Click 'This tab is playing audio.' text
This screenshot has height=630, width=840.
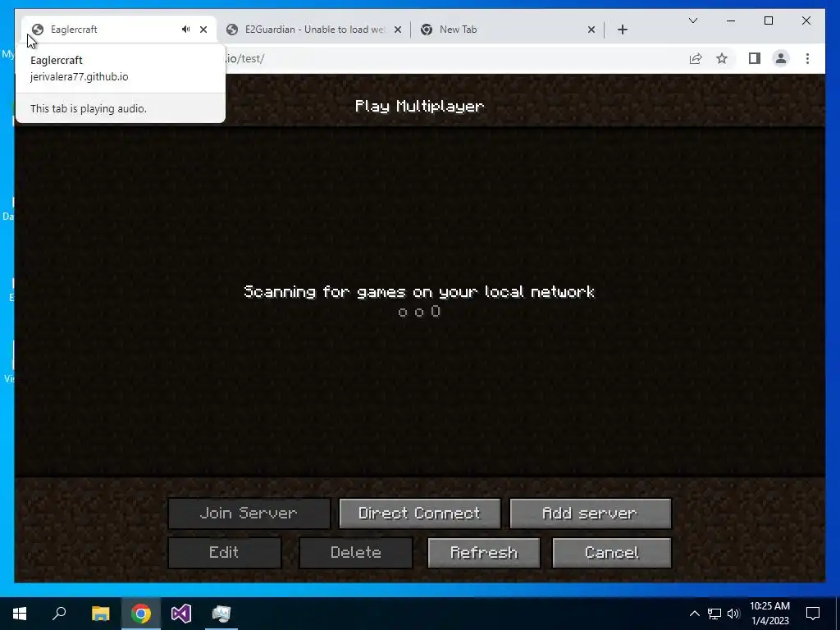click(x=89, y=109)
